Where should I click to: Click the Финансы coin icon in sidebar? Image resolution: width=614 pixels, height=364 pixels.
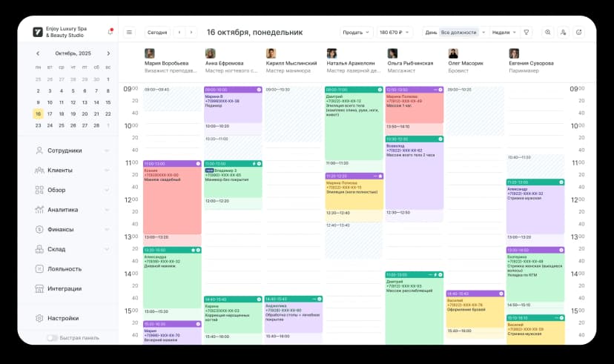[x=39, y=229]
